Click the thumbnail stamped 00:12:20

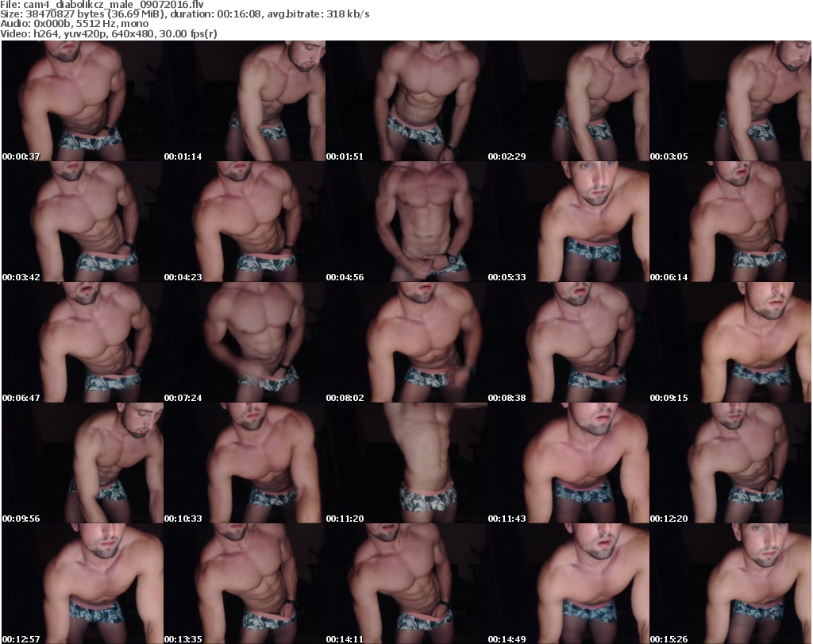(x=730, y=463)
